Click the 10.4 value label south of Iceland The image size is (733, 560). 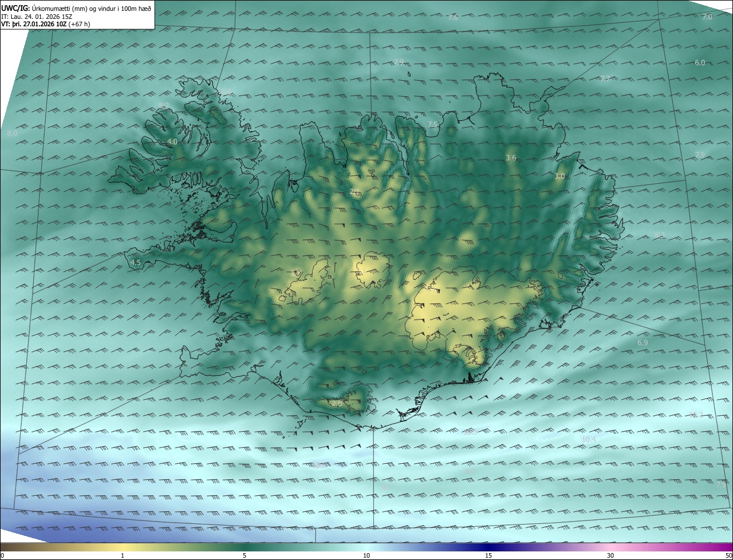[589, 439]
